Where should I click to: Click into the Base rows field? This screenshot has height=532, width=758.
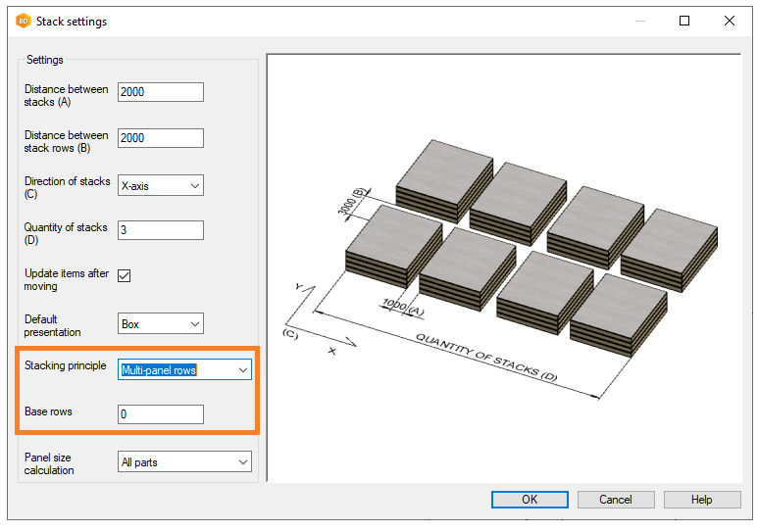click(x=160, y=414)
